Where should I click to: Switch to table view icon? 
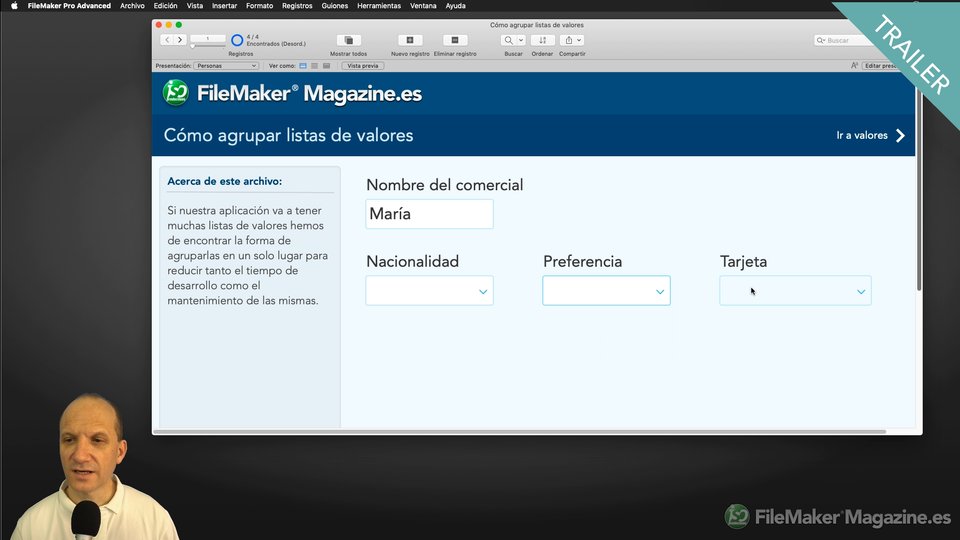click(x=326, y=66)
